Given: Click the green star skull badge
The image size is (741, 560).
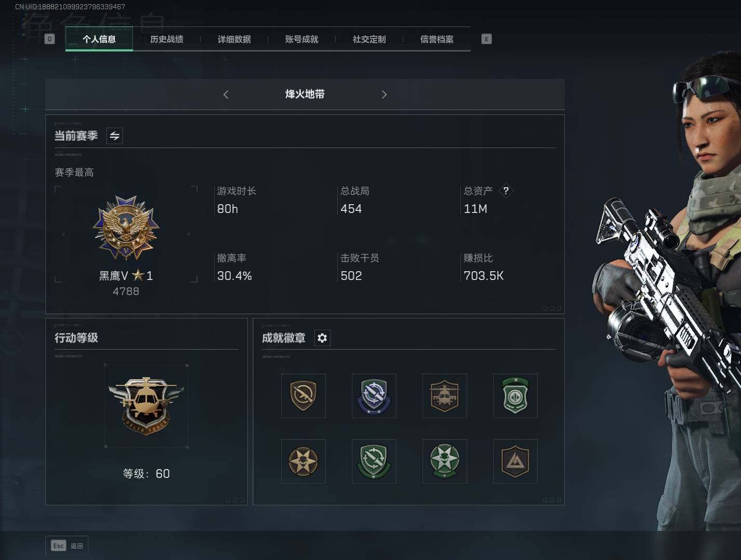Looking at the screenshot, I should (445, 461).
